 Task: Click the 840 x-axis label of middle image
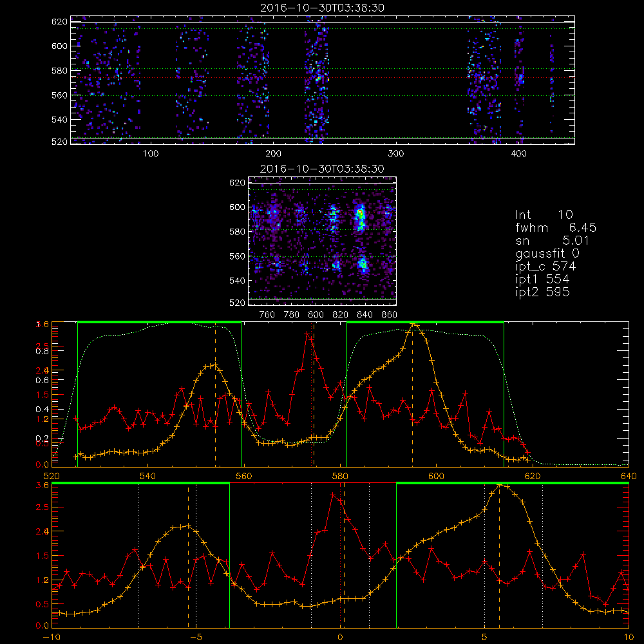point(365,315)
